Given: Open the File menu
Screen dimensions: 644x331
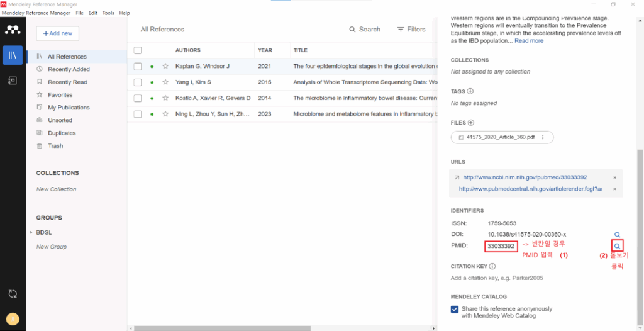Looking at the screenshot, I should [x=80, y=13].
